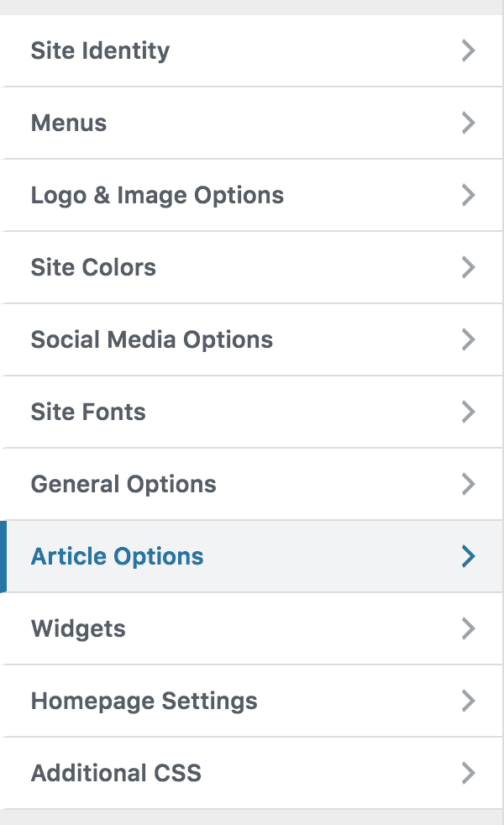Open Site Colors settings

tap(251, 267)
